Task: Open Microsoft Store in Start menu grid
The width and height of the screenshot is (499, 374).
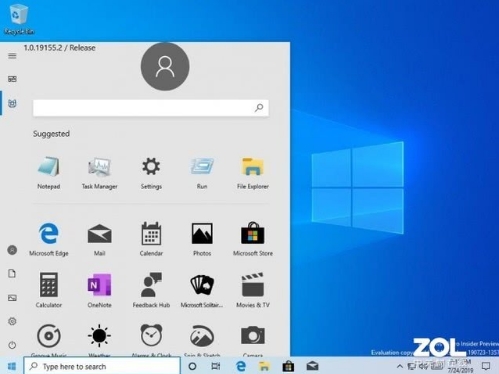Action: tap(253, 239)
